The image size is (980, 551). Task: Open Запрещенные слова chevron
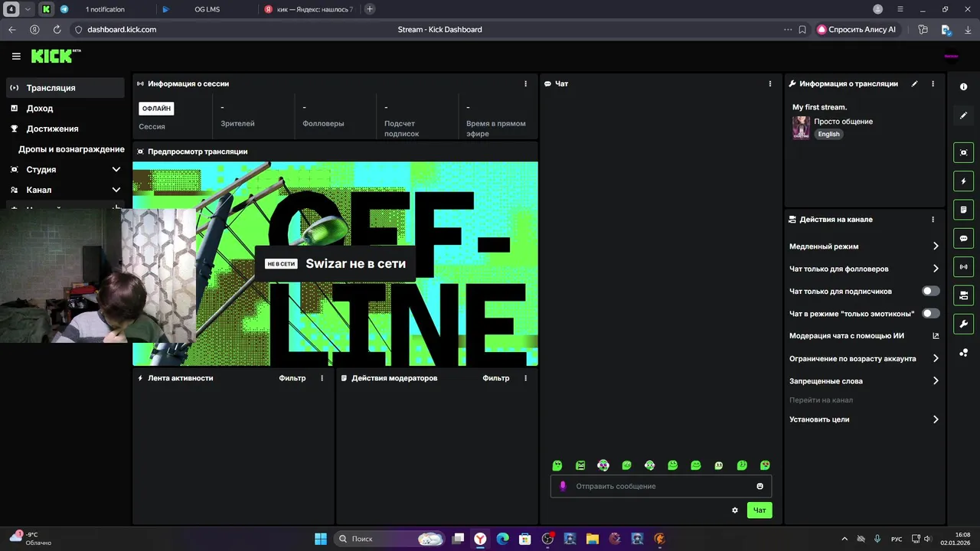[x=936, y=380]
